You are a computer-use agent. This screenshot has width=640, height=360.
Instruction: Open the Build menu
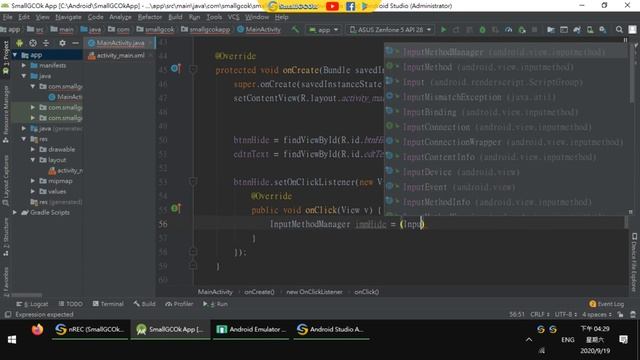(175, 17)
